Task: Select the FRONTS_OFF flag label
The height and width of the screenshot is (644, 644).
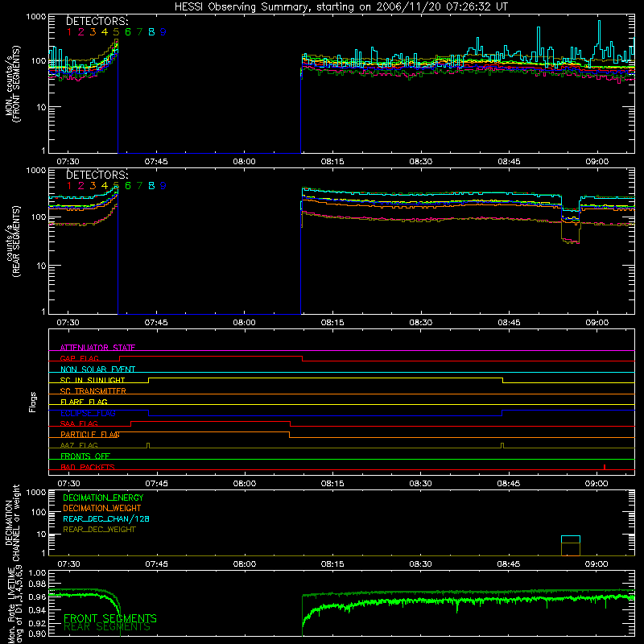Action: point(85,456)
